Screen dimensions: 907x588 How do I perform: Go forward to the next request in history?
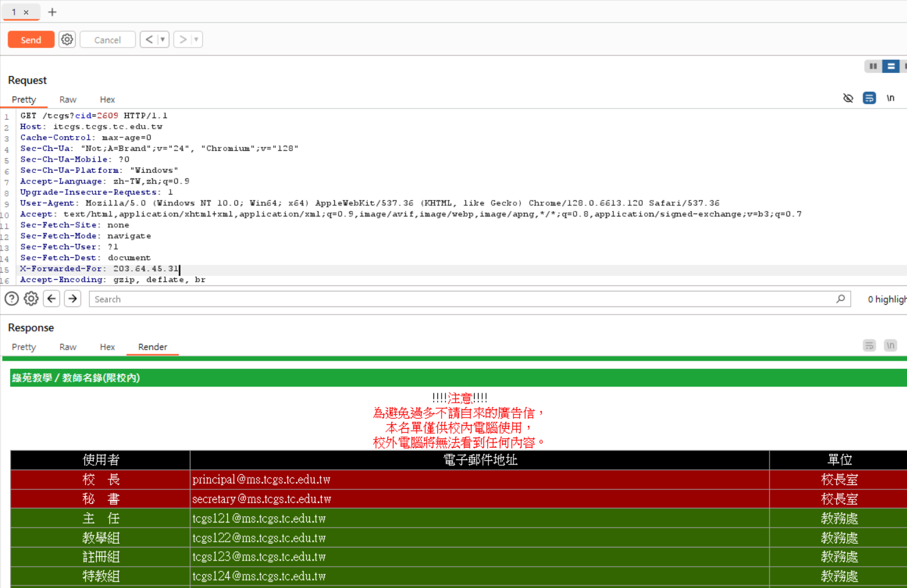[x=182, y=40]
